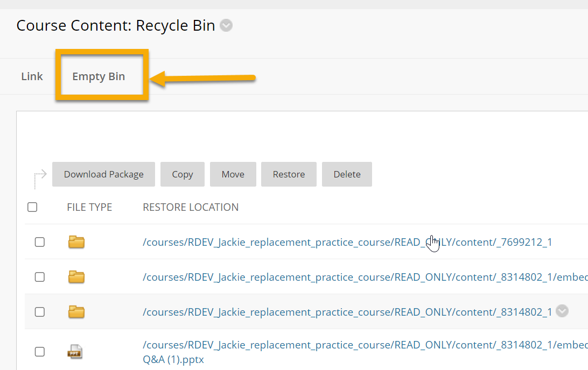588x370 pixels.
Task: Click the Link menu item
Action: (x=32, y=76)
